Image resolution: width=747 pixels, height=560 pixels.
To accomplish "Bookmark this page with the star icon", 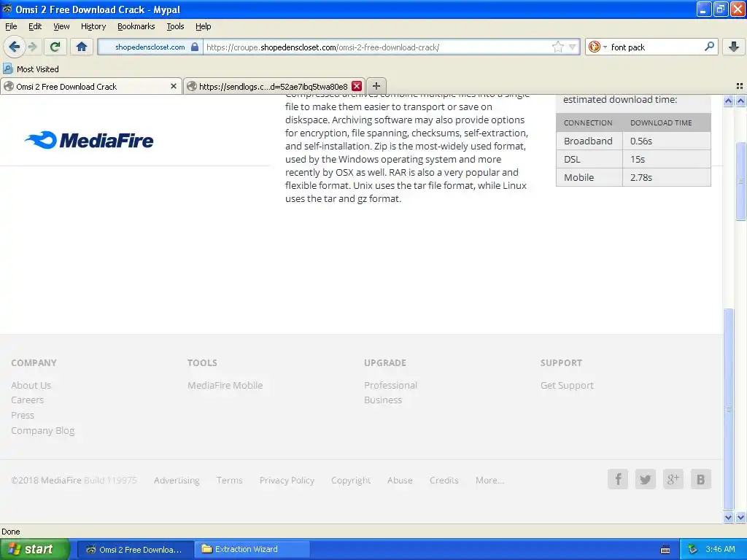I will click(x=557, y=47).
